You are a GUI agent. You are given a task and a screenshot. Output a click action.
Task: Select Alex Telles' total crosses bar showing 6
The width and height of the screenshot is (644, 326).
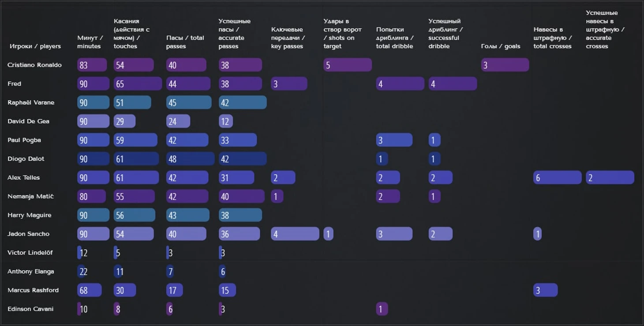tap(558, 178)
